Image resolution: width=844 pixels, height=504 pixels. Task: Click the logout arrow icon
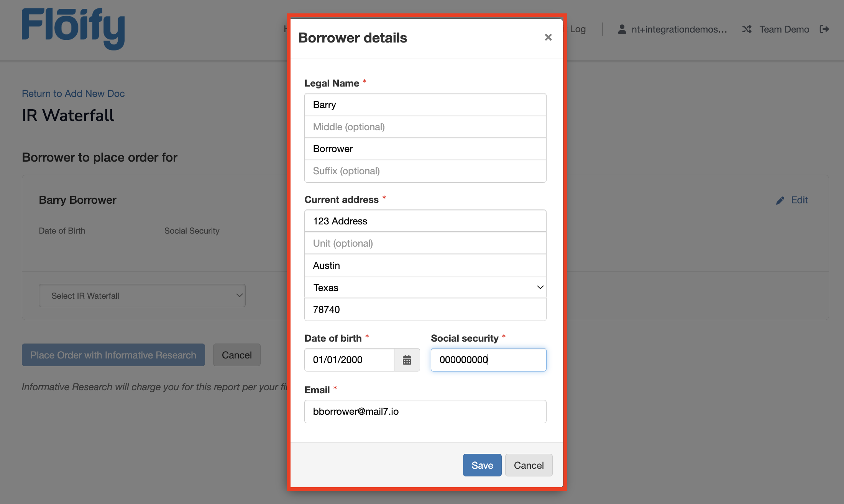824,29
